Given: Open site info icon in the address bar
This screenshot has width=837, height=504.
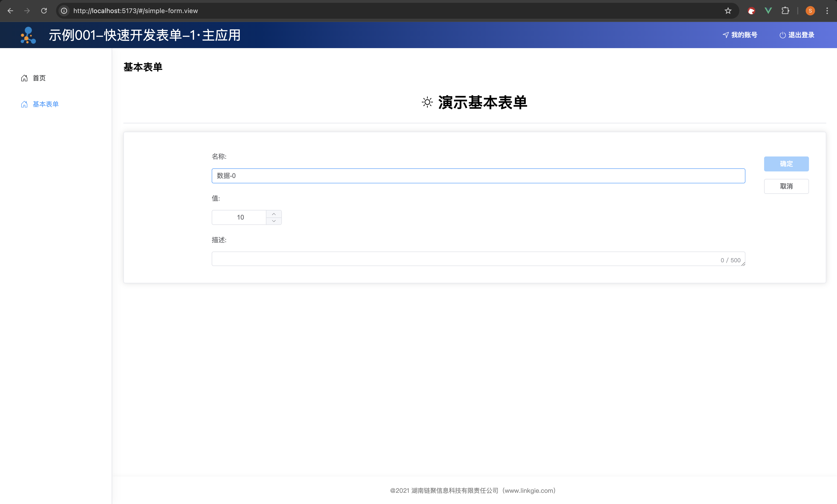Looking at the screenshot, I should click(64, 11).
